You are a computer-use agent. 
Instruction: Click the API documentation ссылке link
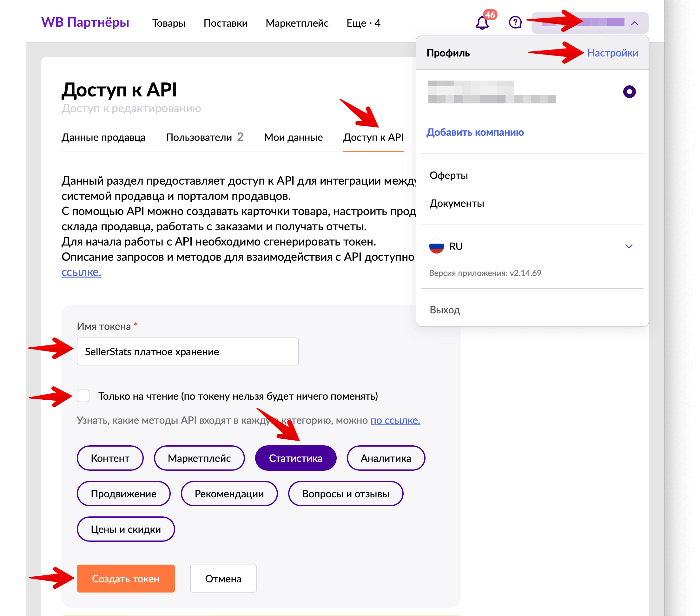tap(82, 272)
